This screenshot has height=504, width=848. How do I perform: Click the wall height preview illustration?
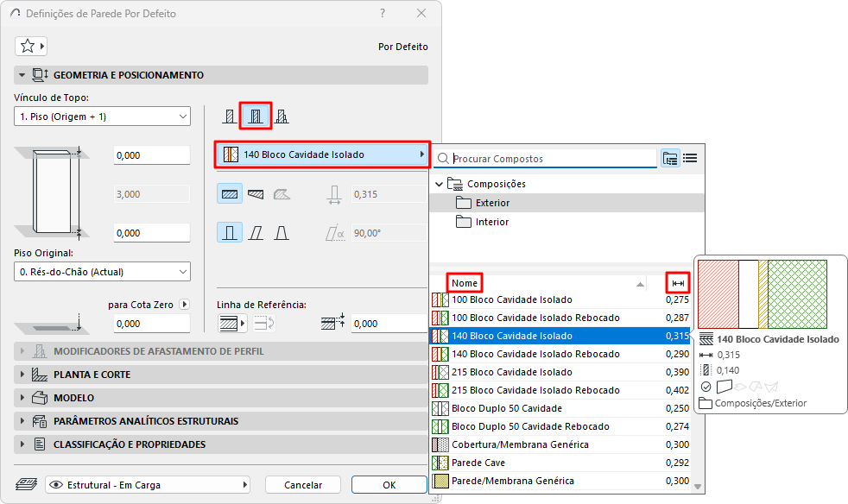(53, 192)
